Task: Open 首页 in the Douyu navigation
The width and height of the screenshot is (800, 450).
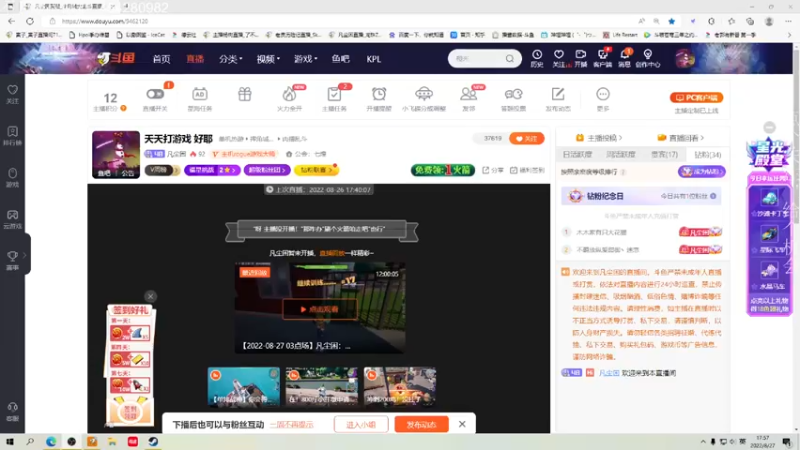Action: coord(161,59)
